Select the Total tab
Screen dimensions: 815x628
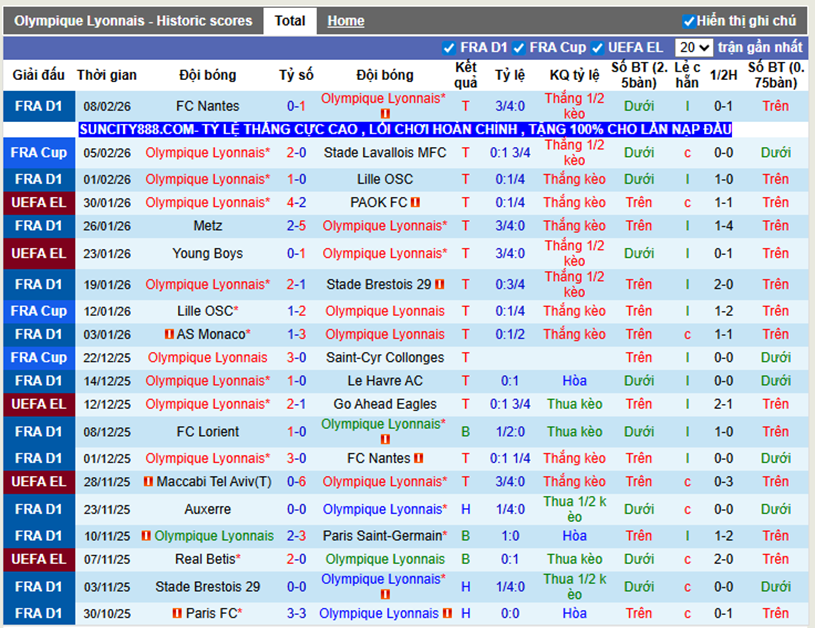pos(290,21)
